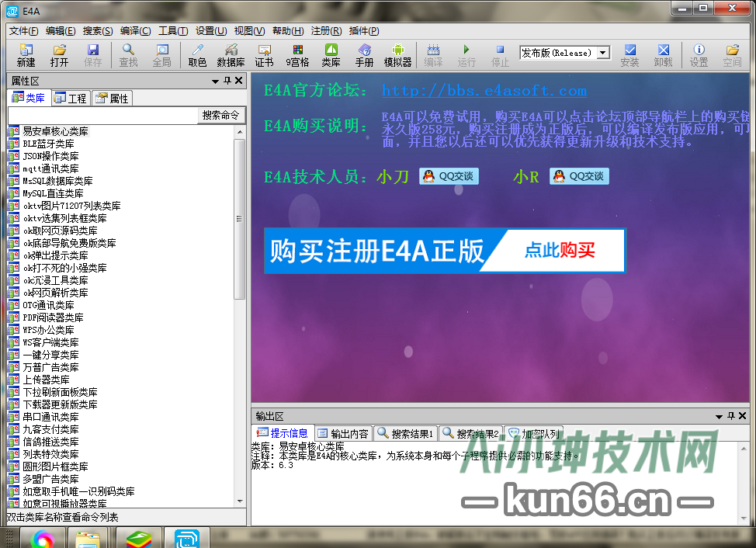The image size is (756, 548).
Task: Show the 输出内容 output tab
Action: tap(343, 434)
